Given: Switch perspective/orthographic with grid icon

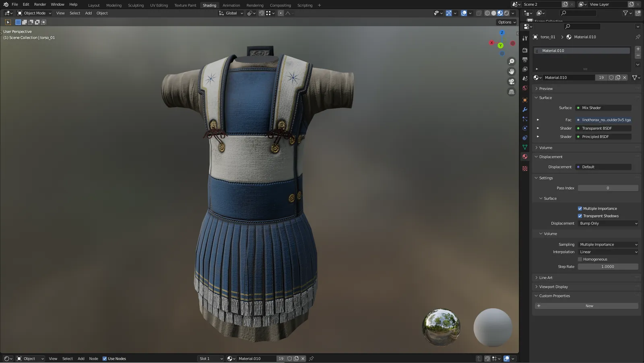Looking at the screenshot, I should pos(512,92).
